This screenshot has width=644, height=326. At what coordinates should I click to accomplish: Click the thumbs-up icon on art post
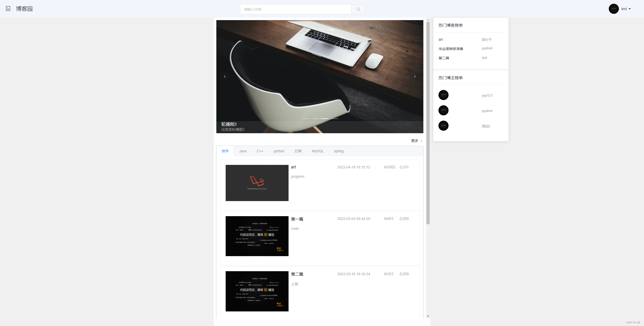(x=401, y=167)
